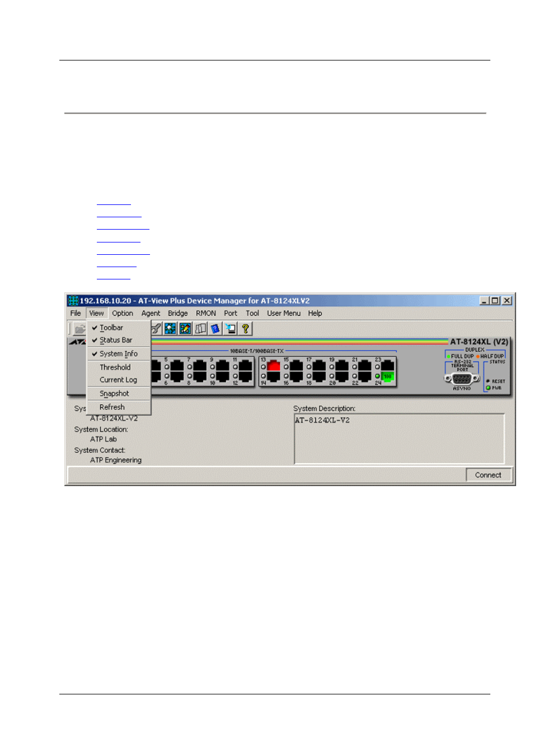The width and height of the screenshot is (534, 756).
Task: Close the Device Manager window
Action: pyautogui.click(x=507, y=301)
